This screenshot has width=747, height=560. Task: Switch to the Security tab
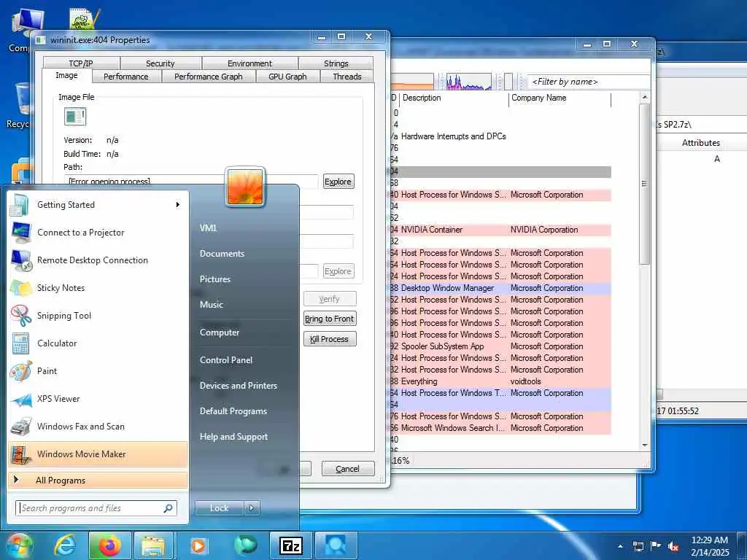coord(160,63)
